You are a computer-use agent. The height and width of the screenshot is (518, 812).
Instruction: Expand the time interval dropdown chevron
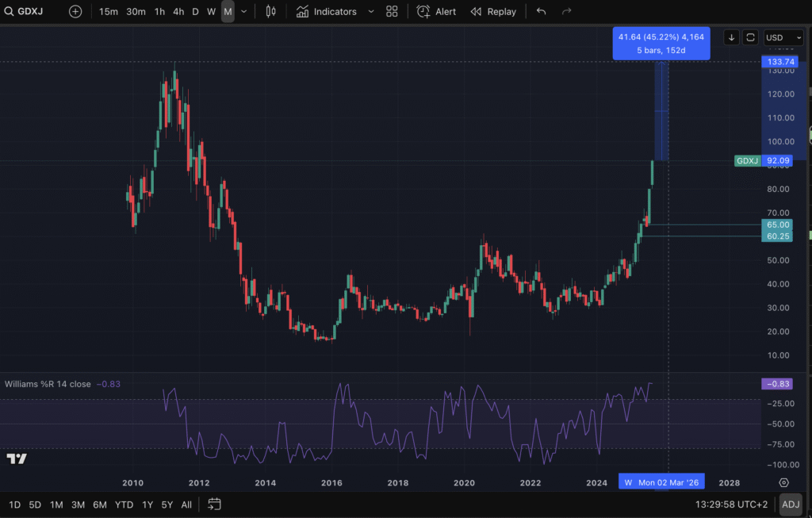(x=243, y=12)
